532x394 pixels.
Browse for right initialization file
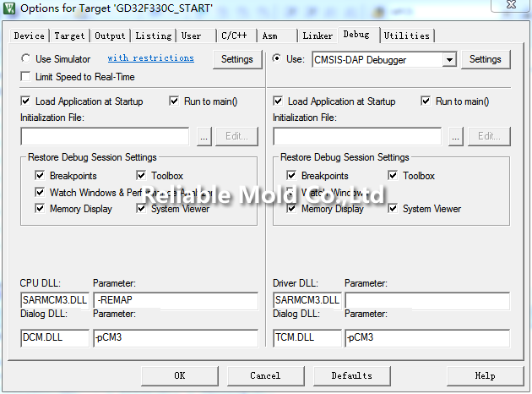[456, 136]
